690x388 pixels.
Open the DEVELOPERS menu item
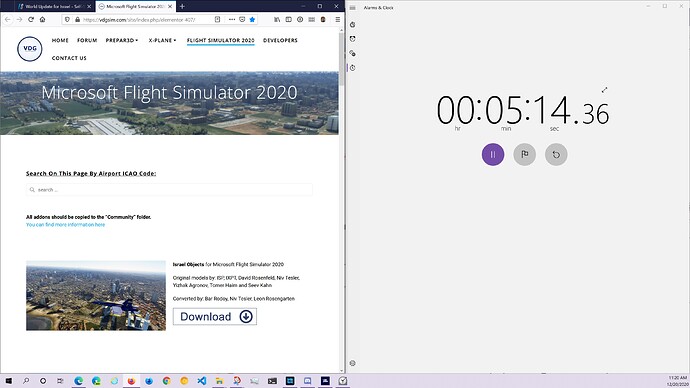coord(280,40)
